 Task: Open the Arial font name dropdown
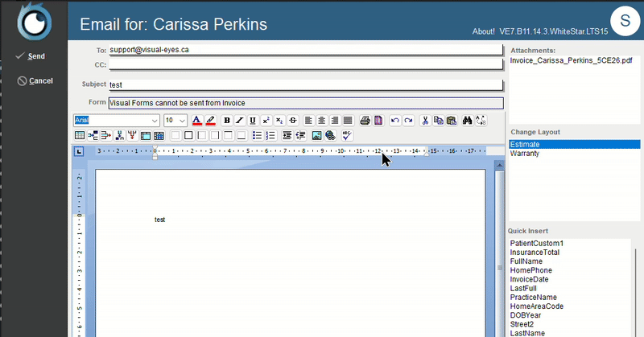tap(155, 121)
